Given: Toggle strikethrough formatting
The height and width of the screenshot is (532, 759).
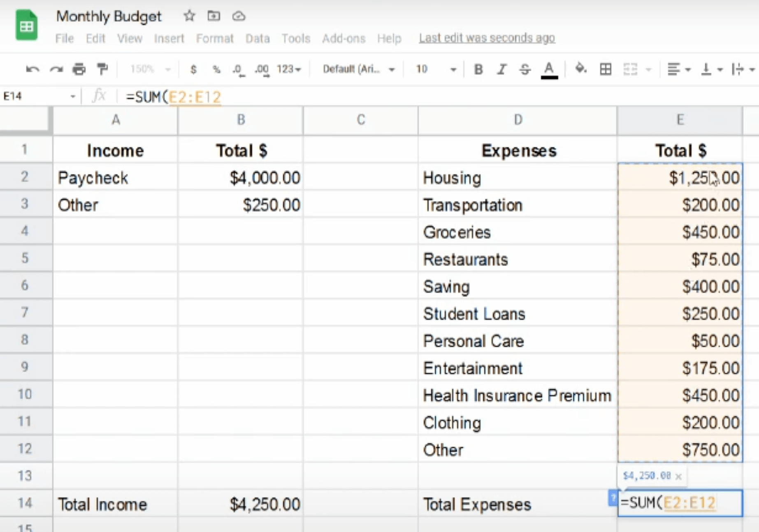Looking at the screenshot, I should (525, 69).
